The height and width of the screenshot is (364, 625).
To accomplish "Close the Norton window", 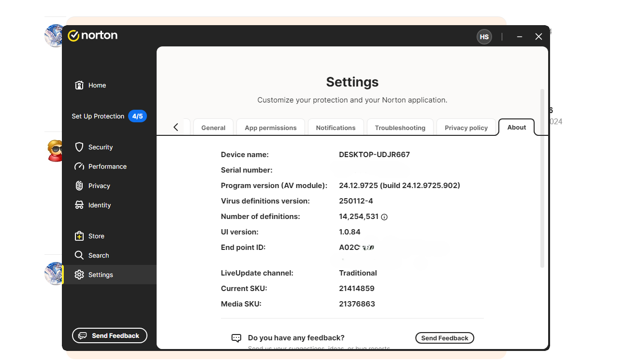I will coord(538,37).
